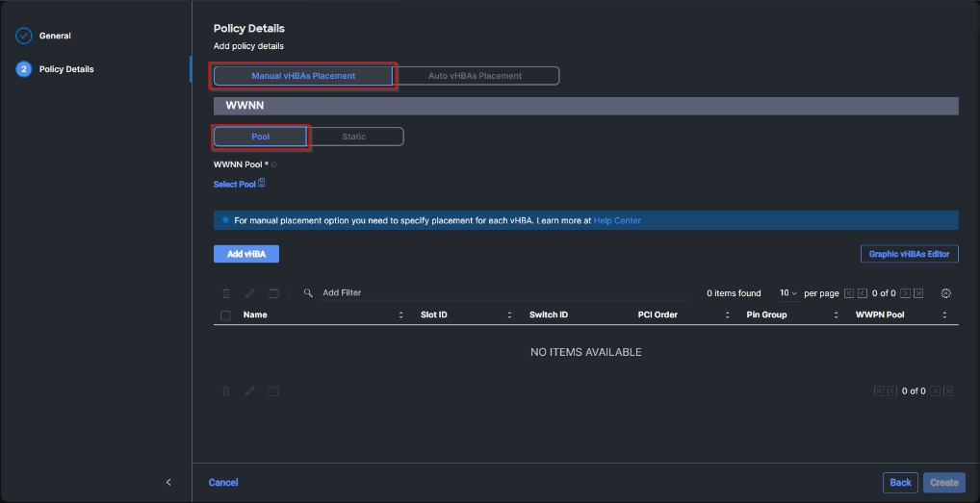Screen dimensions: 980x503
Task: Check the select-all checkbox in table header
Action: point(225,315)
